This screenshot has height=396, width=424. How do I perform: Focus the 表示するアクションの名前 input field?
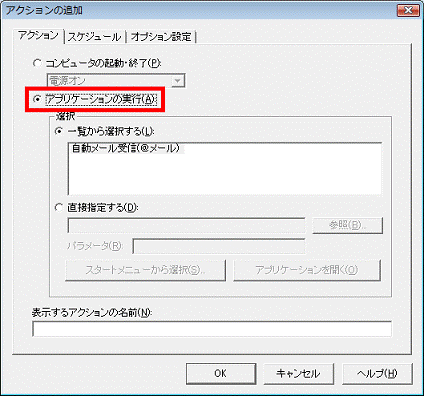click(212, 329)
